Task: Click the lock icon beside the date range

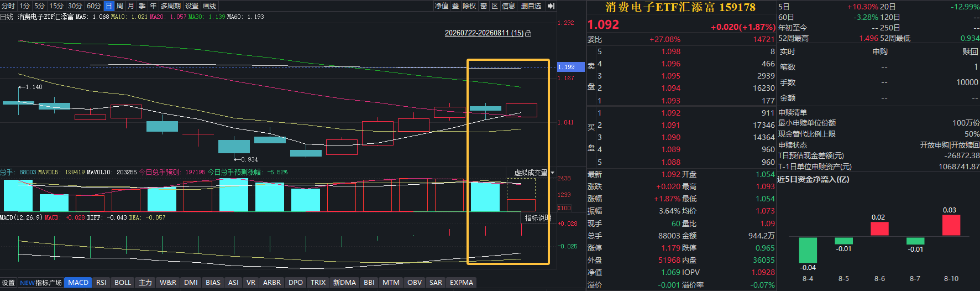Action: pos(528,33)
